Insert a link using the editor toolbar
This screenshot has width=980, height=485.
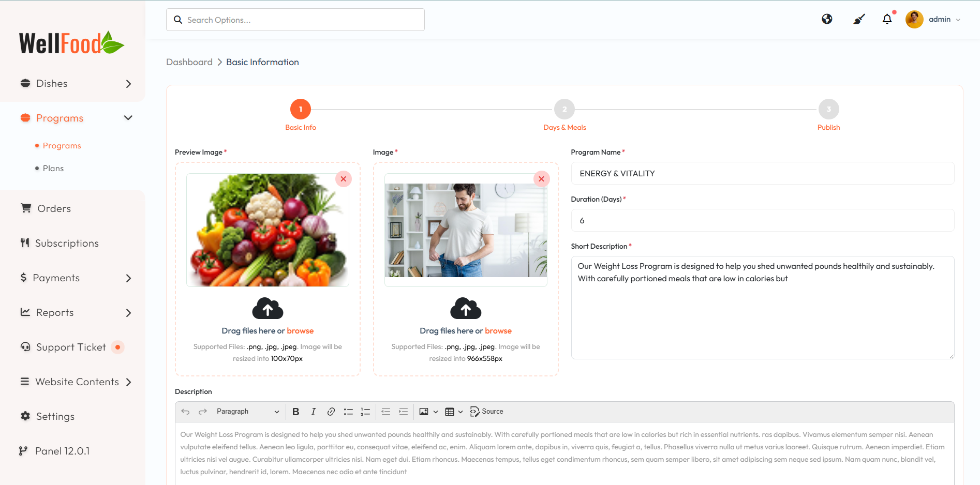pos(331,412)
